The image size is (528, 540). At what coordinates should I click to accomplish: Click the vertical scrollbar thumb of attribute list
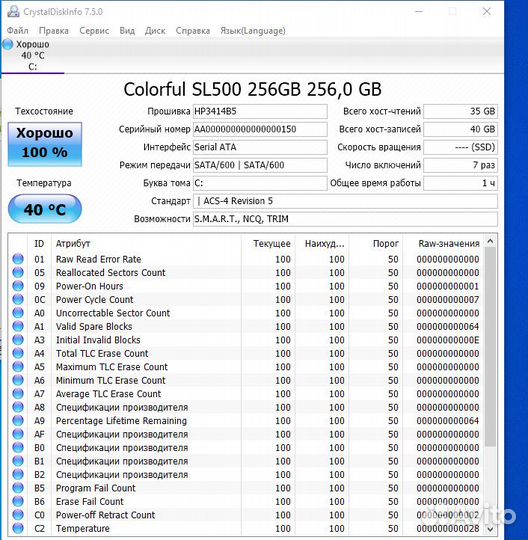click(490, 347)
